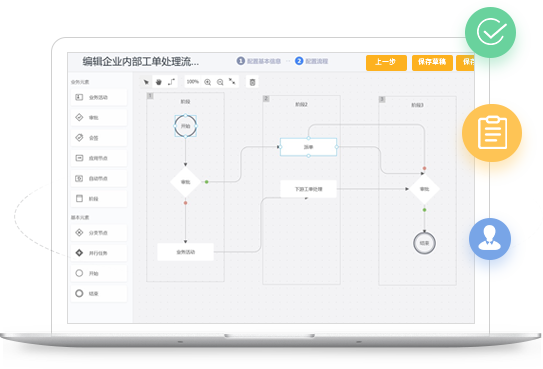Go to step 1 配置基本信息
The image size is (543, 369).
[259, 61]
